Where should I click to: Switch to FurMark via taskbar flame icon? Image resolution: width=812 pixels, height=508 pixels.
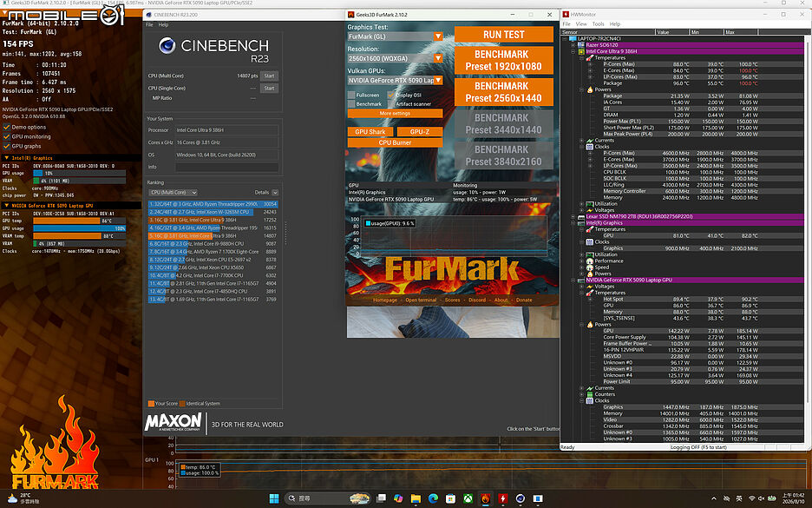click(485, 498)
